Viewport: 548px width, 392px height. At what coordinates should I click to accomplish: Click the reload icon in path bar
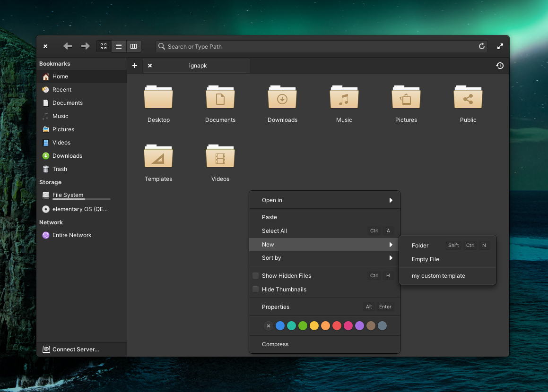pos(482,46)
